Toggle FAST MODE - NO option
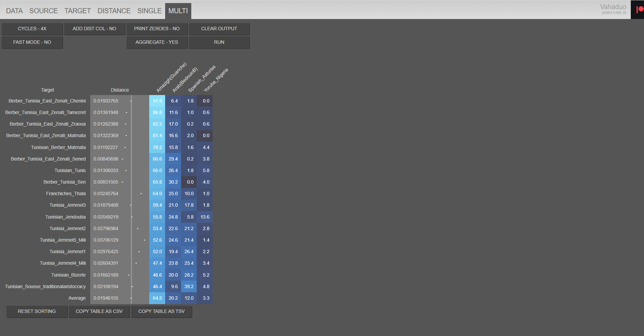 (x=32, y=42)
